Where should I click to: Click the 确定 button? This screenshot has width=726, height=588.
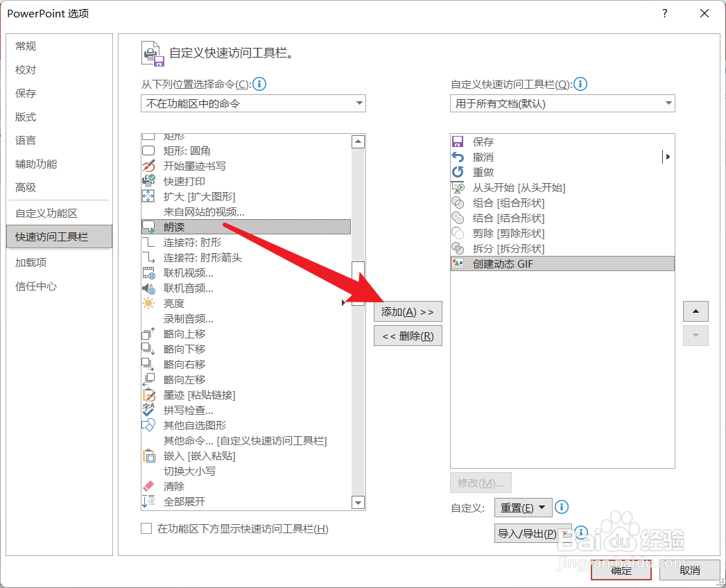coord(621,571)
